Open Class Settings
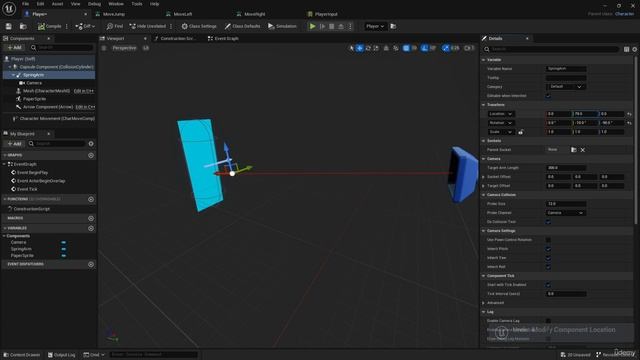 coord(199,26)
